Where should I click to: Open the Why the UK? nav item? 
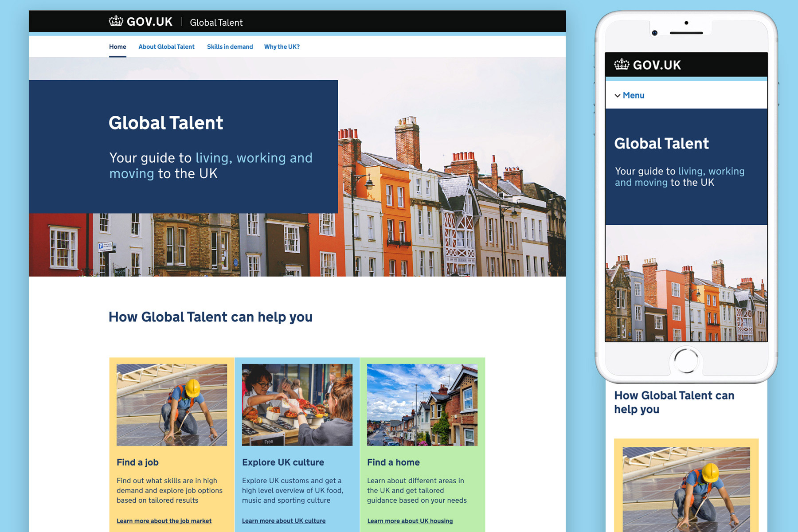[x=282, y=47]
